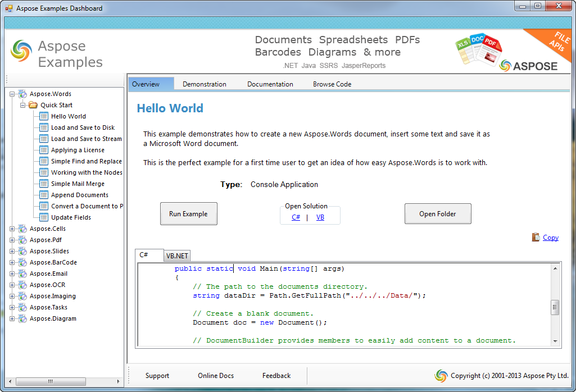The image size is (576, 392).
Task: Click the Simple Find and Replace icon
Action: tap(44, 161)
